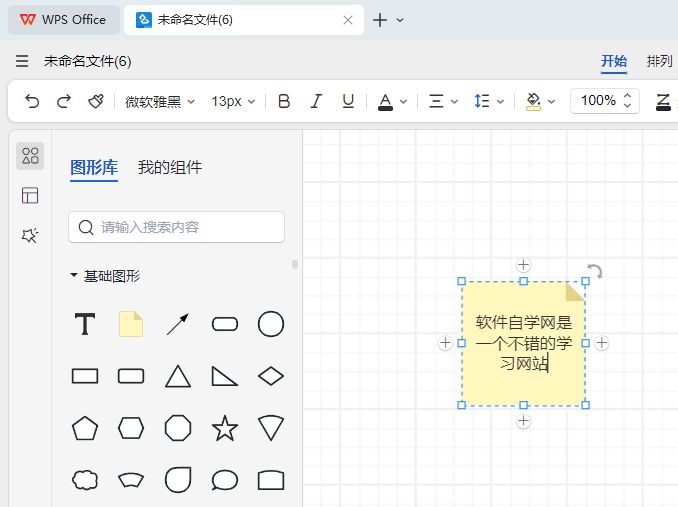Image resolution: width=678 pixels, height=507 pixels.
Task: Toggle underline formatting
Action: tap(348, 101)
